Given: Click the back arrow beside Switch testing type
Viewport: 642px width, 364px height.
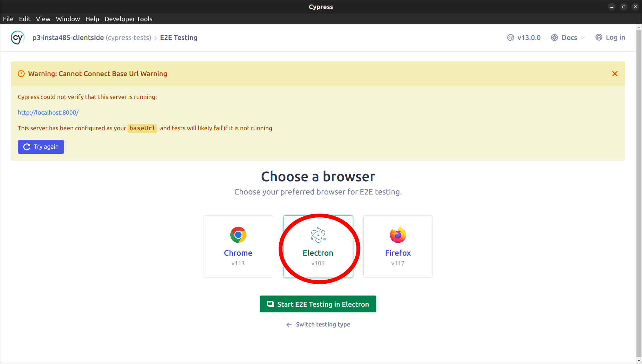Looking at the screenshot, I should (289, 325).
